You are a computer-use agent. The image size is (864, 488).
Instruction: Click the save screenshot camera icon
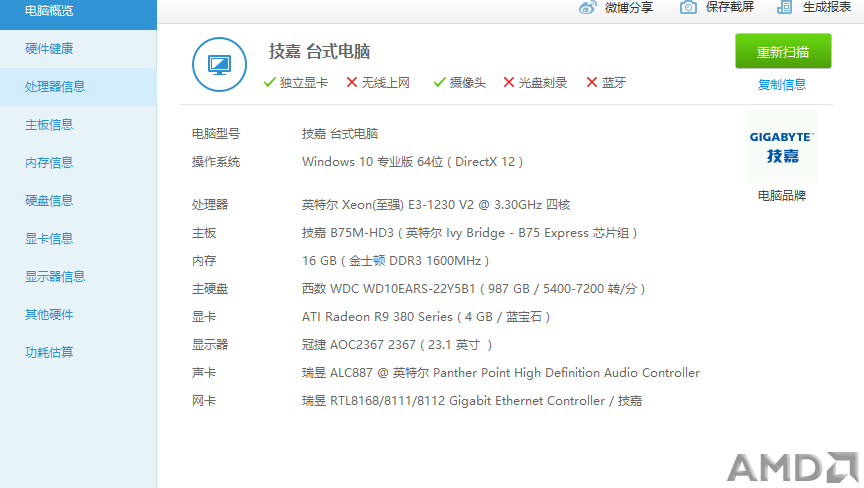point(688,7)
